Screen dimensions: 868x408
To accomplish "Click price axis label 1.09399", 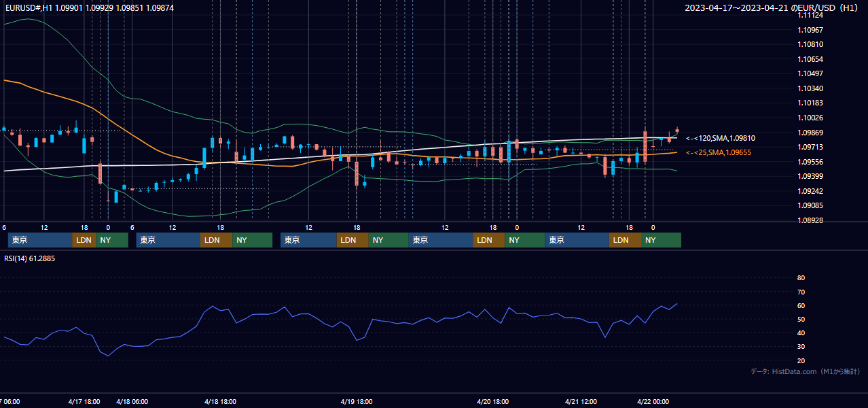I will click(810, 176).
